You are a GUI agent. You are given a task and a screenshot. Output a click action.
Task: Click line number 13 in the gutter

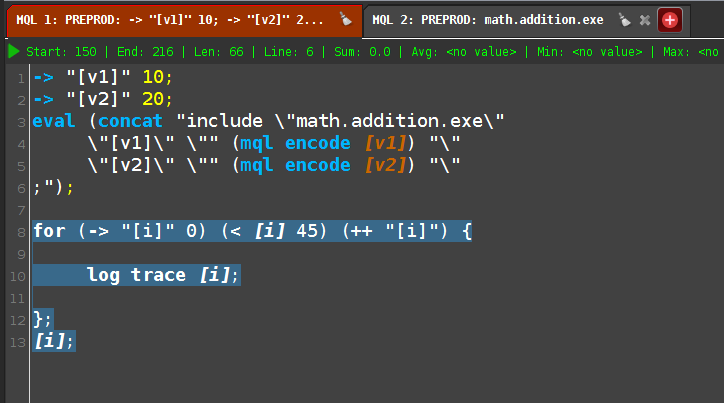click(x=18, y=343)
